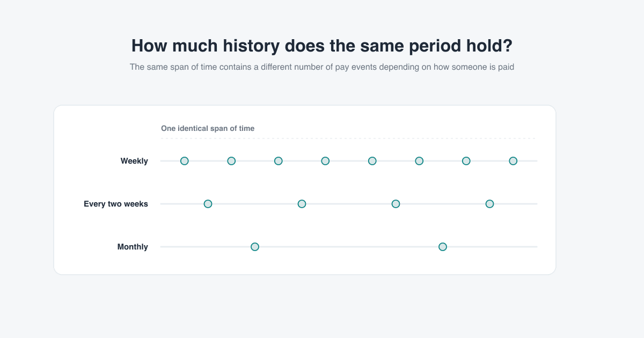Click the first Monthly pay event dot

255,247
